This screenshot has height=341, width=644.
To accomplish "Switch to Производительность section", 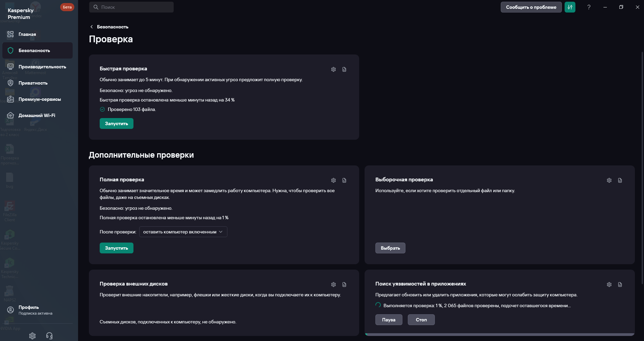I will pos(42,67).
